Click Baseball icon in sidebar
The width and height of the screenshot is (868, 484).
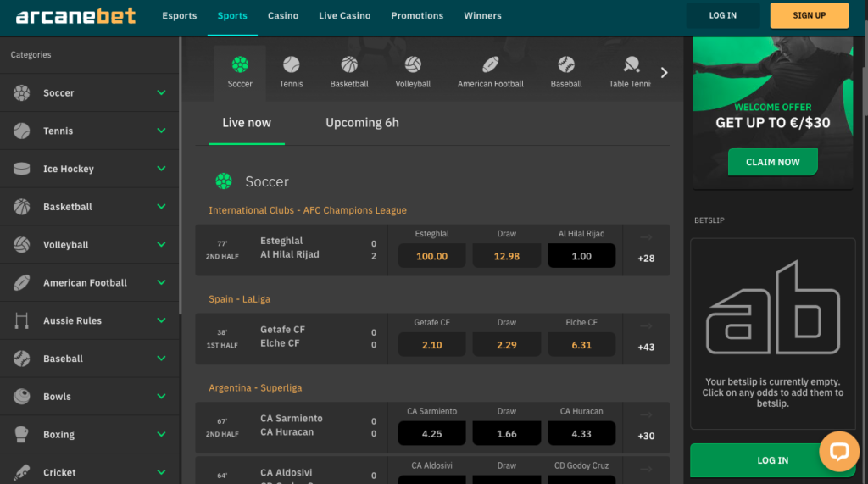[21, 359]
